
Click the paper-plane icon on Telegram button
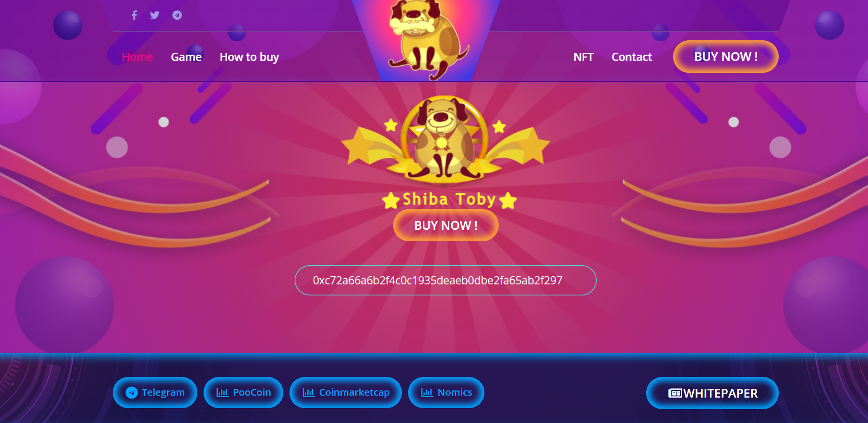click(x=132, y=393)
